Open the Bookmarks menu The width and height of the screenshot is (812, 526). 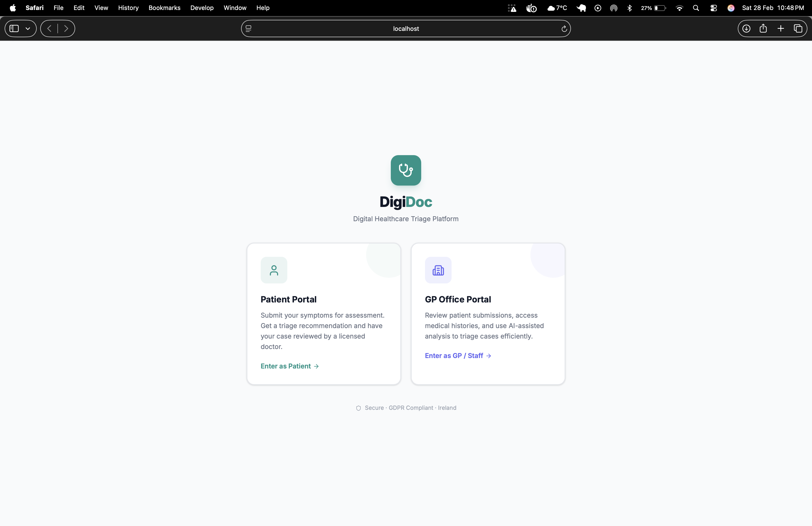164,8
